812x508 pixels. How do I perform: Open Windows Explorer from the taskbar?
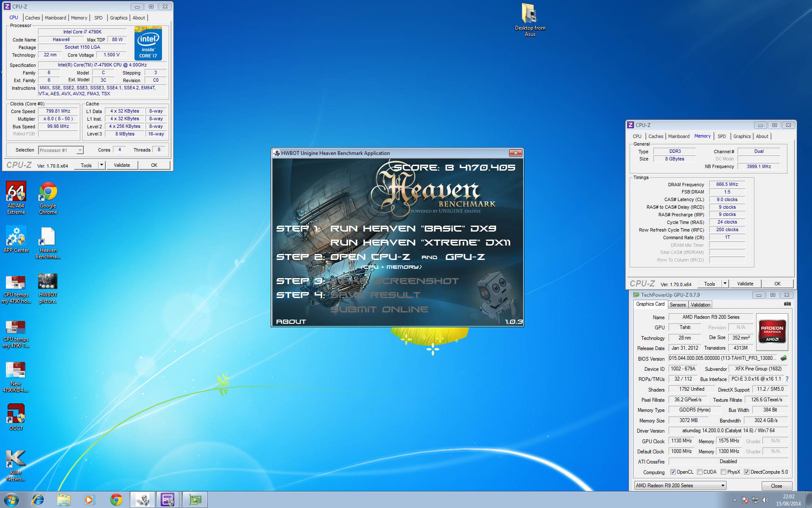point(63,500)
